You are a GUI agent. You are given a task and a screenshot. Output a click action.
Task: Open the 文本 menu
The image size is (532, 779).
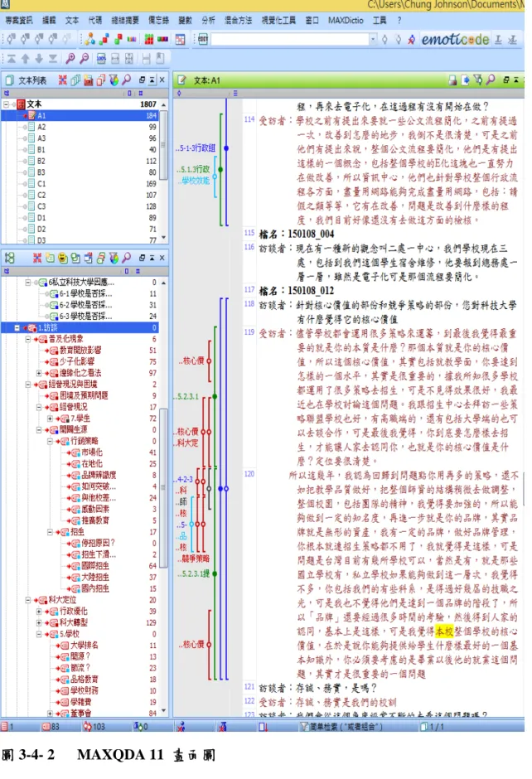coord(72,21)
